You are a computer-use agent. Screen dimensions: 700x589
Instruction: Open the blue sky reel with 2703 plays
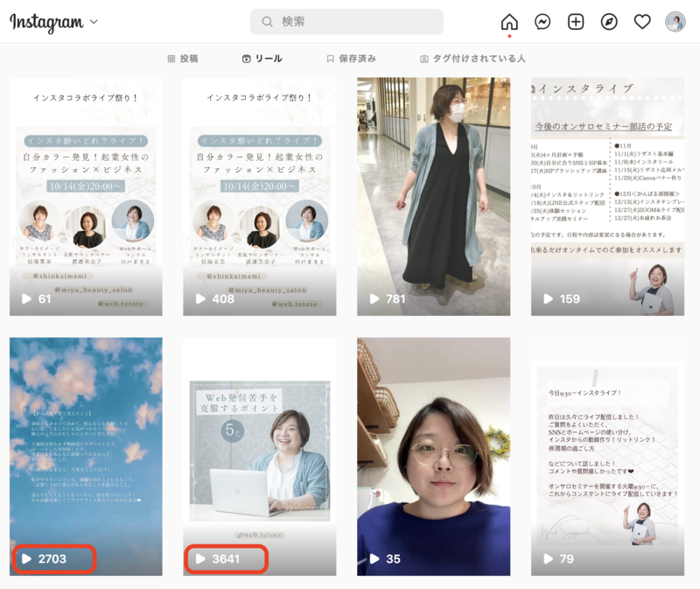pyautogui.click(x=86, y=456)
